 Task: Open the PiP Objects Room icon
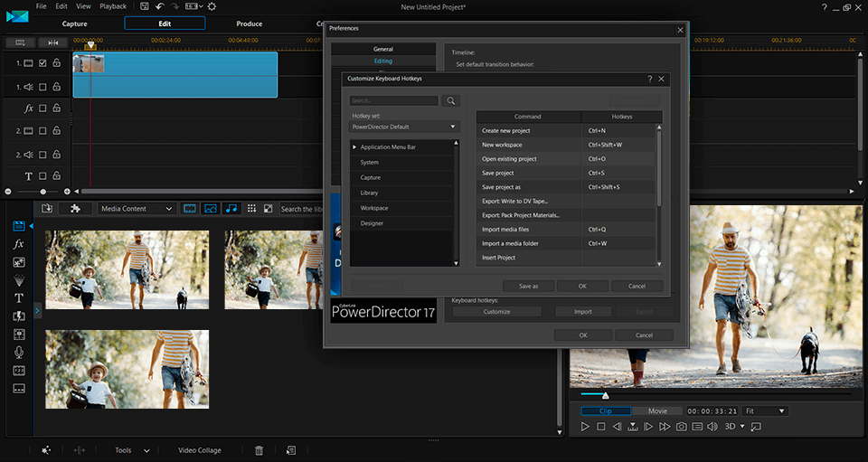click(x=19, y=262)
